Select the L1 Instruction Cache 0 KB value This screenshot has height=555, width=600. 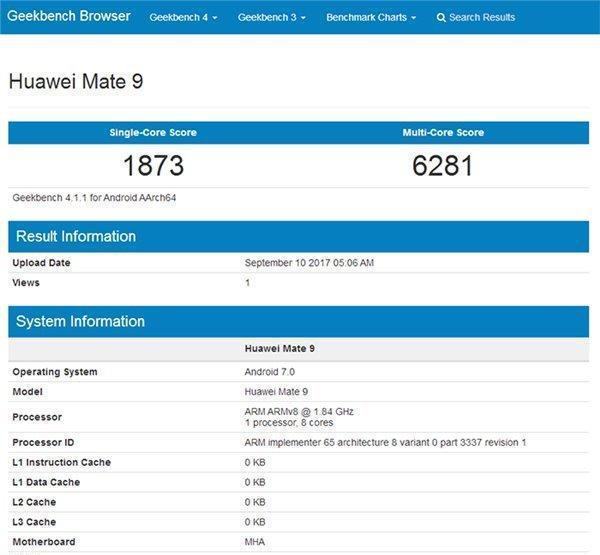255,462
